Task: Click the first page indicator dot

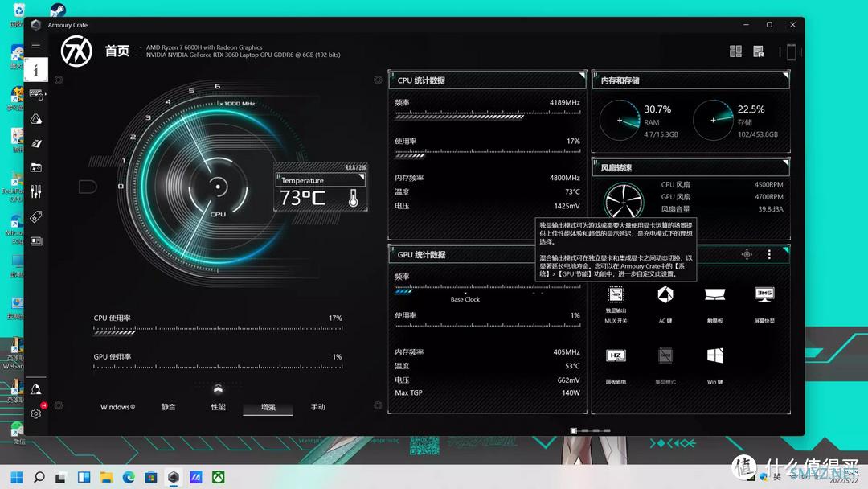Action: pyautogui.click(x=574, y=431)
